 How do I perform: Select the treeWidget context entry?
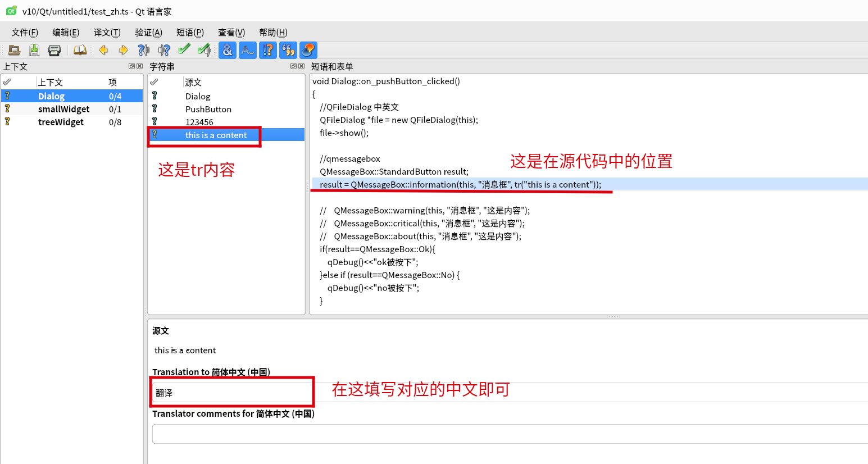(61, 122)
